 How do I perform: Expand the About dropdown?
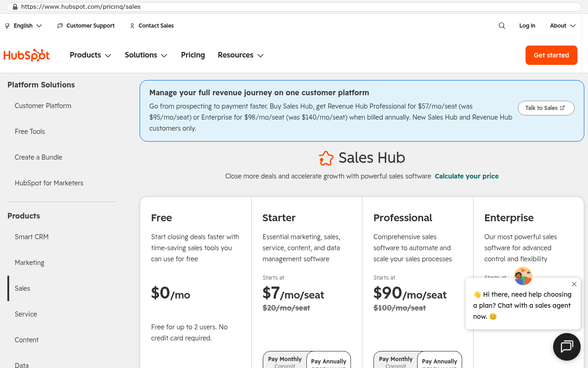[x=563, y=26]
